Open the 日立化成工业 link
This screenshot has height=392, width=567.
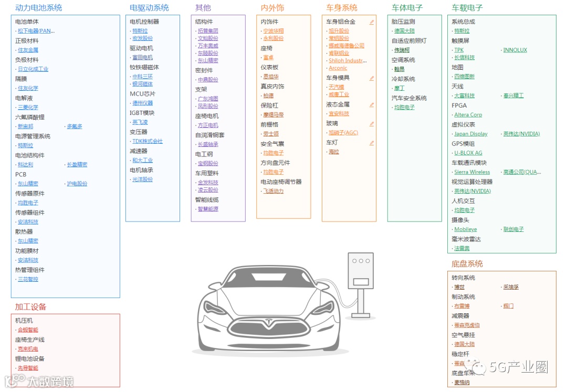[x=33, y=69]
